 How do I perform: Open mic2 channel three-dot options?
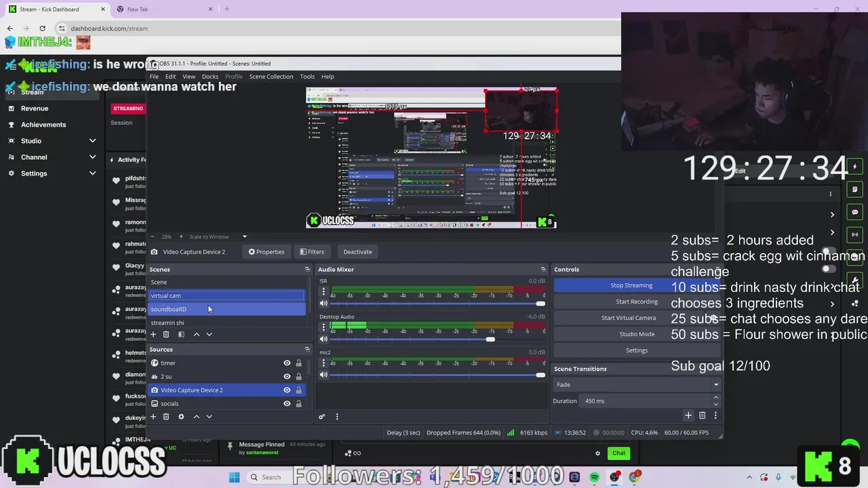click(323, 363)
